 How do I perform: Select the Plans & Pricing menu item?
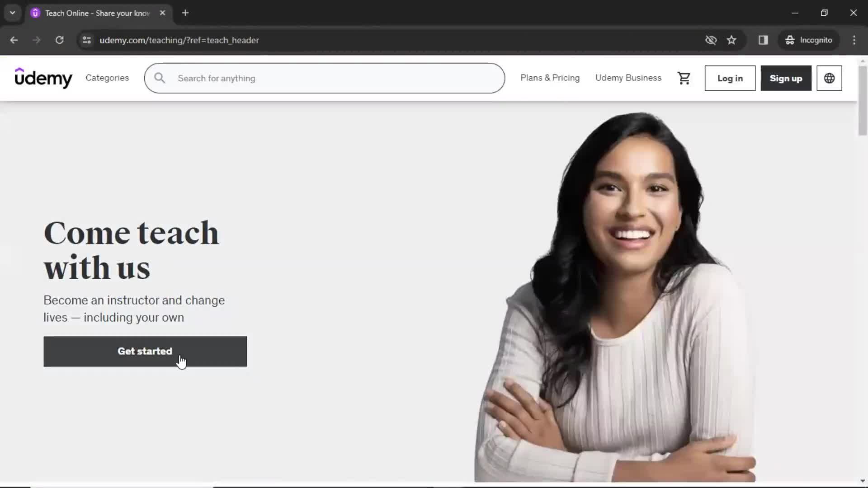pyautogui.click(x=550, y=77)
